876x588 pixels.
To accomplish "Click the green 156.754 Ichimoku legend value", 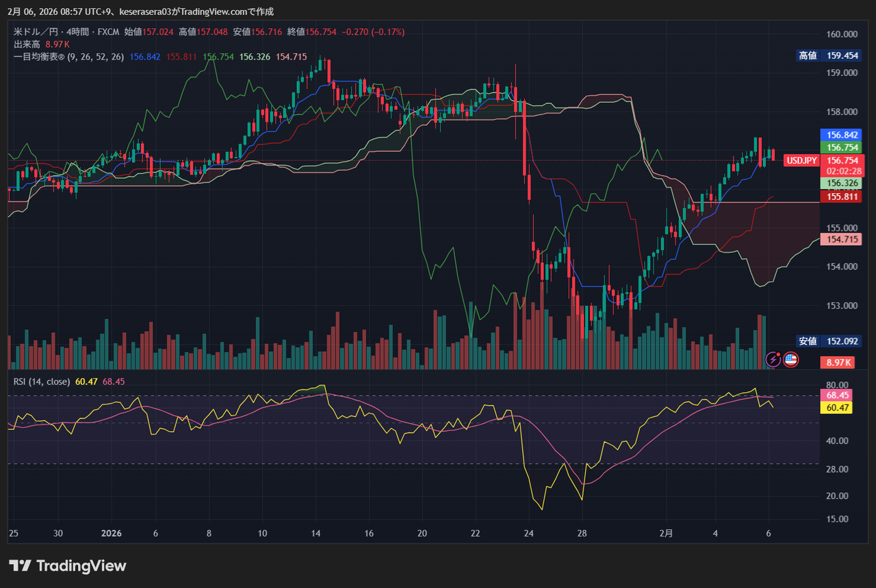I will (218, 57).
